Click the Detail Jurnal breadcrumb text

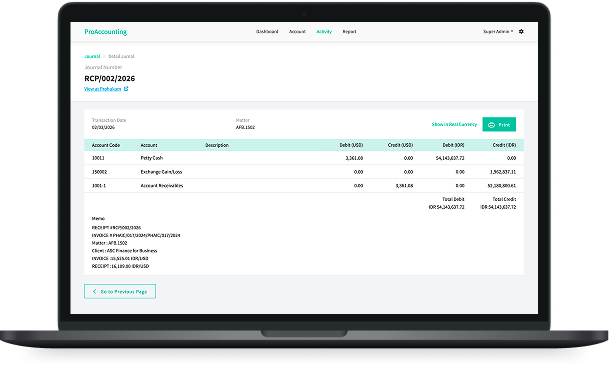(121, 56)
